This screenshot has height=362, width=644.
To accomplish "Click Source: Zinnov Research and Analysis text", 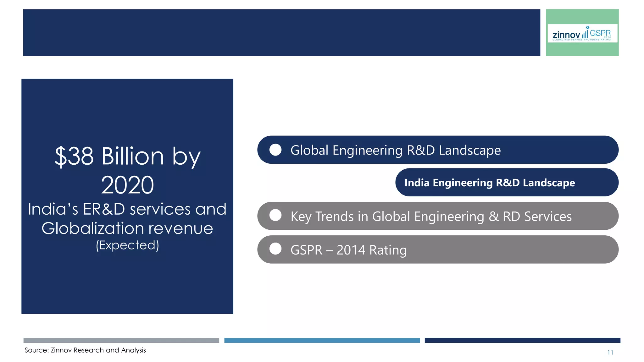I will [85, 350].
